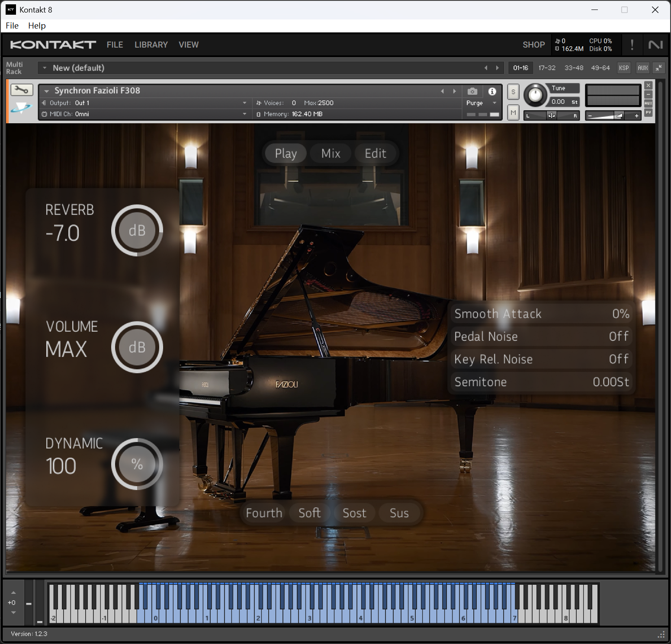The height and width of the screenshot is (644, 671).
Task: Open the Purge dropdown menu
Action: [482, 103]
